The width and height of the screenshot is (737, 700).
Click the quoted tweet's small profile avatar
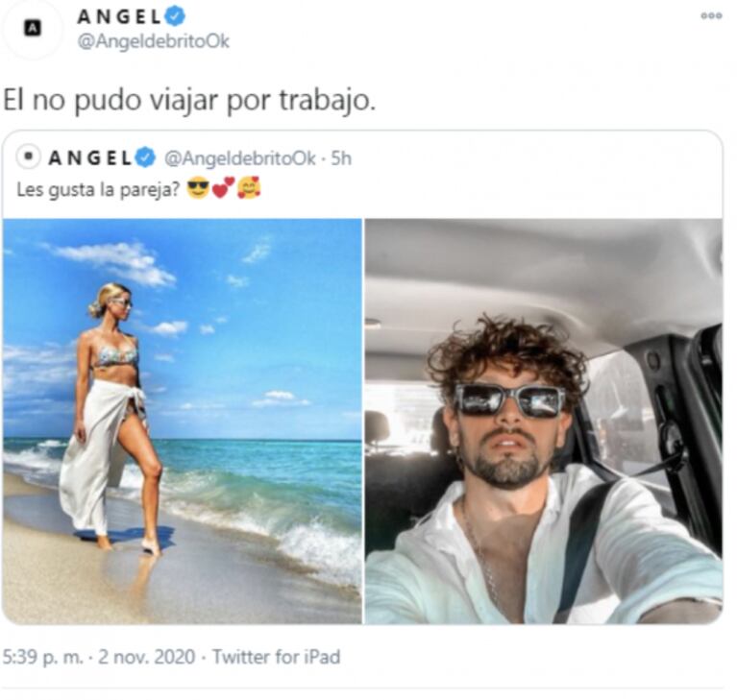tap(29, 157)
